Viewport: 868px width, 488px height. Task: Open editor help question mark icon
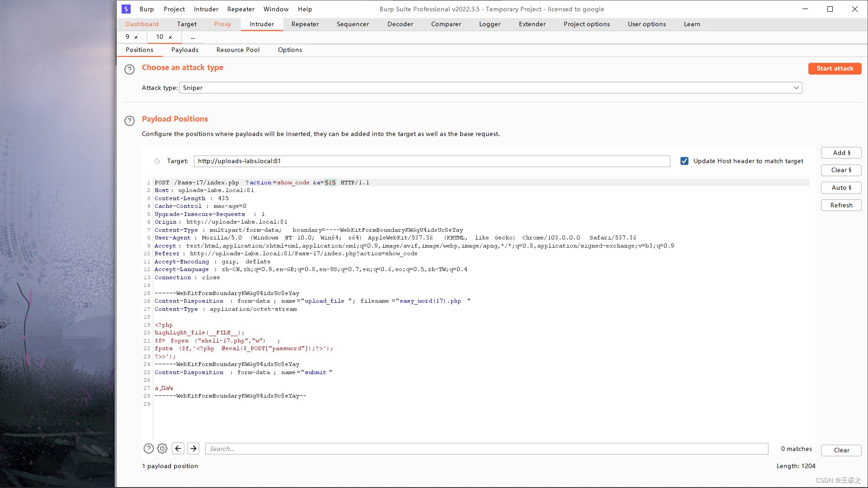coord(148,448)
